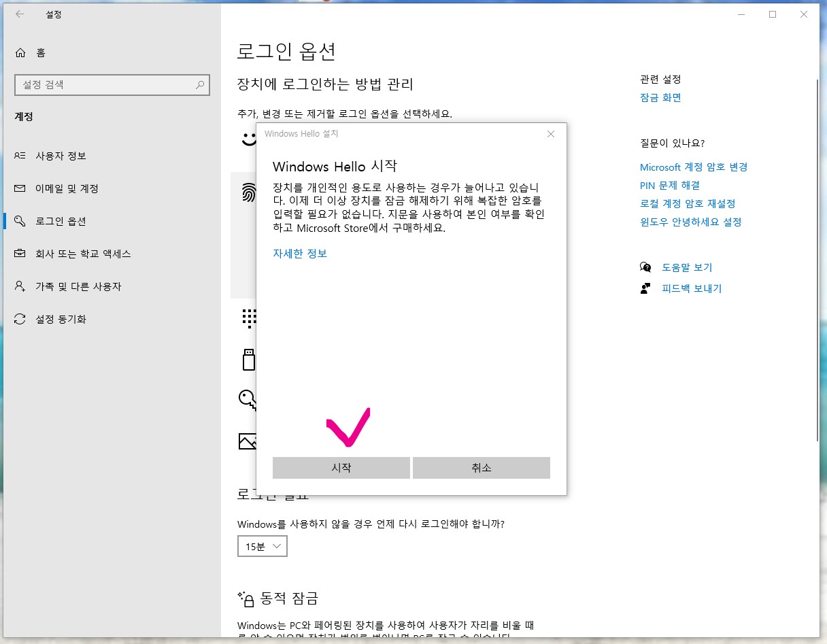
Task: Open 로컬 계정 암호 재설정 link
Action: tap(688, 203)
